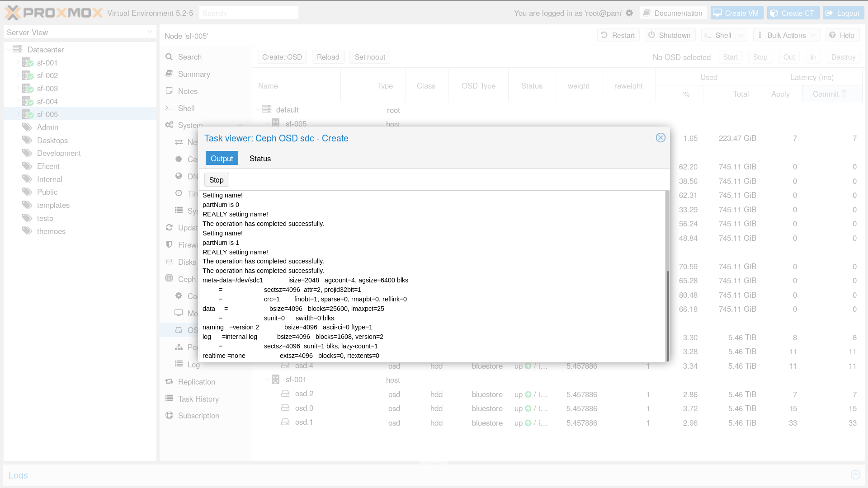Open the Help button
Image resolution: width=868 pixels, height=488 pixels.
842,35
